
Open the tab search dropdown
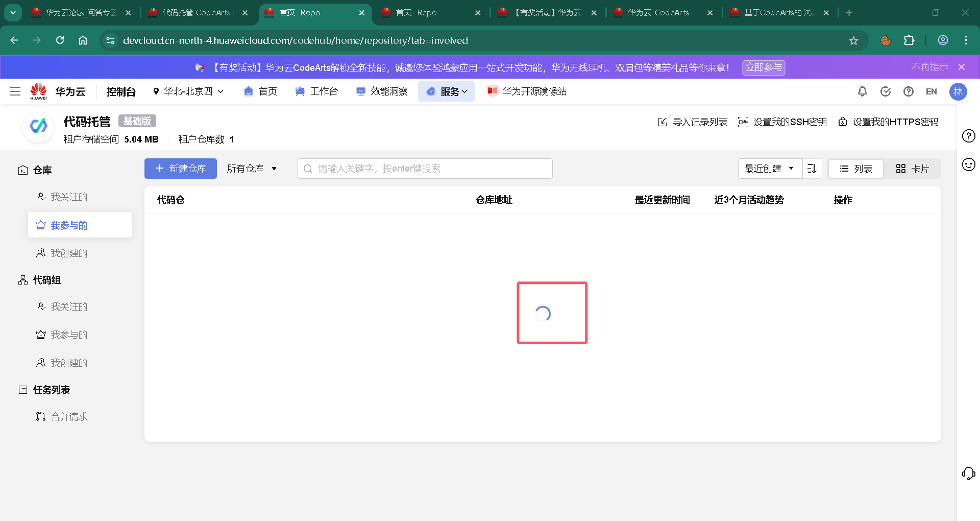[x=13, y=13]
